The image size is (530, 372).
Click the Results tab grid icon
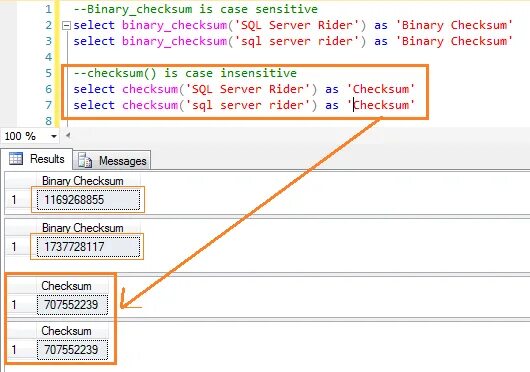(16, 158)
